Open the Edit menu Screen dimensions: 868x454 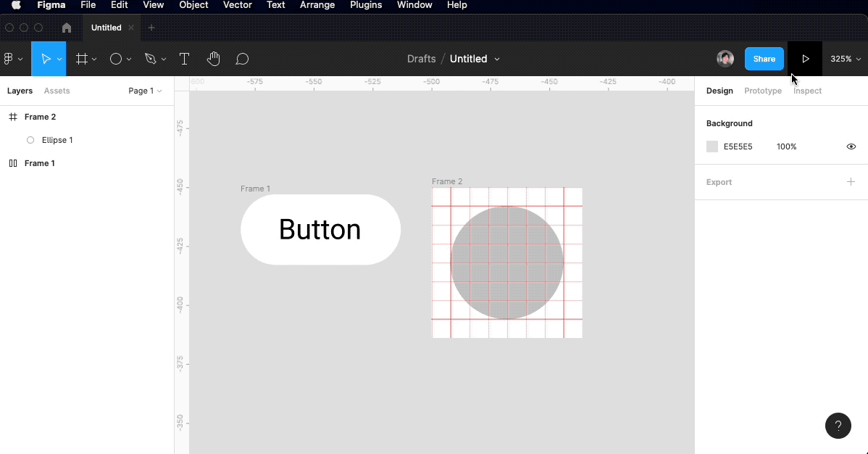119,5
